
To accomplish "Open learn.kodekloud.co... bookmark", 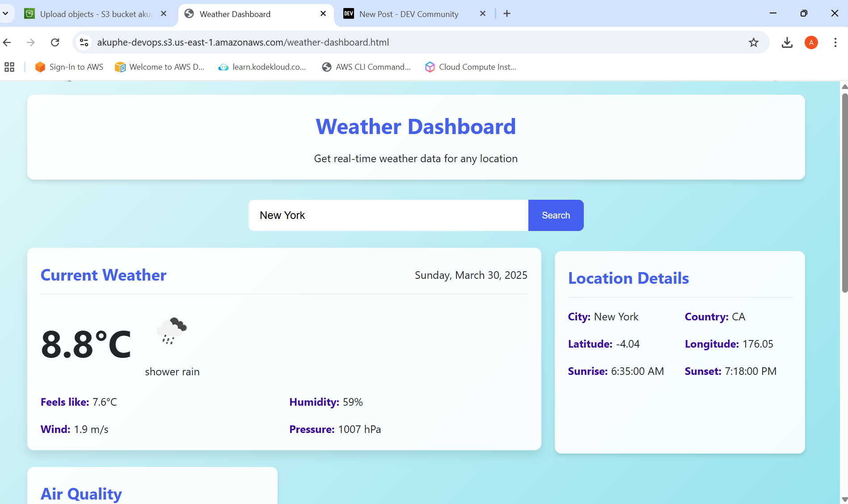I will click(x=262, y=67).
